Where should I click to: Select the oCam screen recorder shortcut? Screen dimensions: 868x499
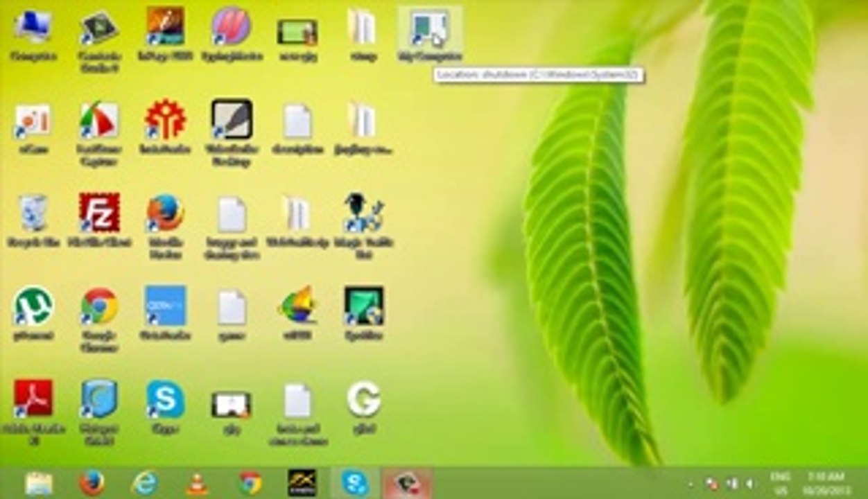[x=33, y=121]
